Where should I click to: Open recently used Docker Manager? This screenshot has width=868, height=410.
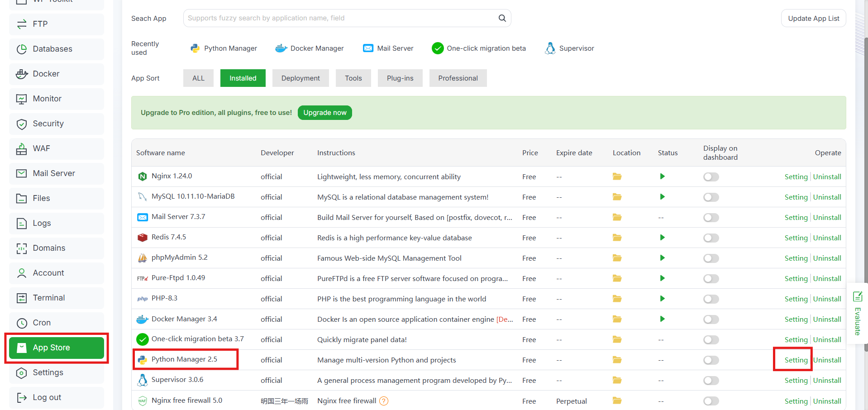(x=310, y=48)
